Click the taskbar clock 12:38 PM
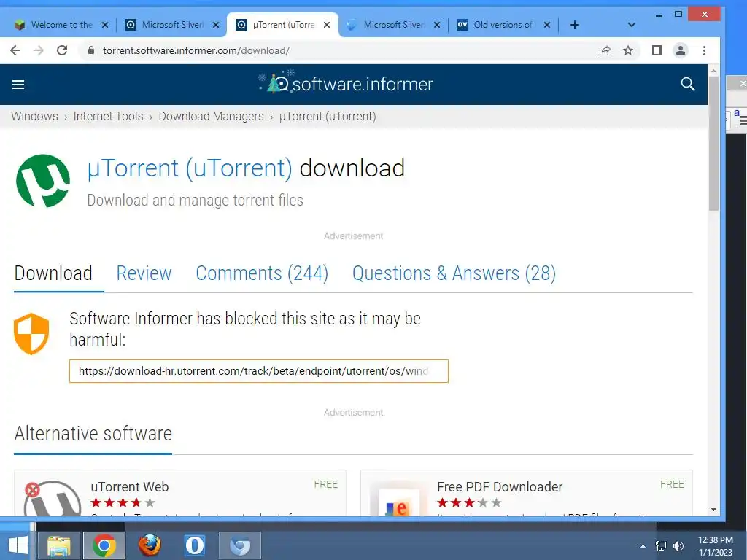747x560 pixels. 715,540
